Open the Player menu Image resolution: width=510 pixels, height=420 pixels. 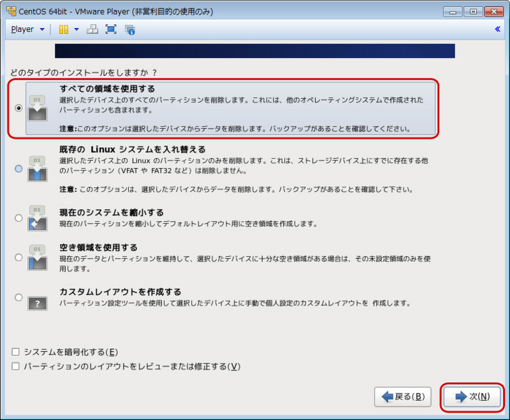click(x=21, y=29)
